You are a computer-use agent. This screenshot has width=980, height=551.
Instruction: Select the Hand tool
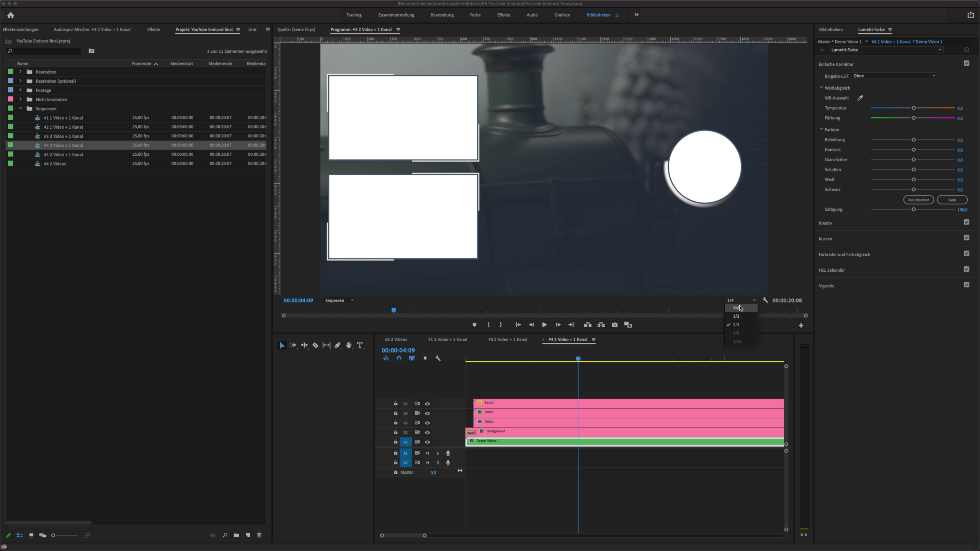tap(349, 346)
